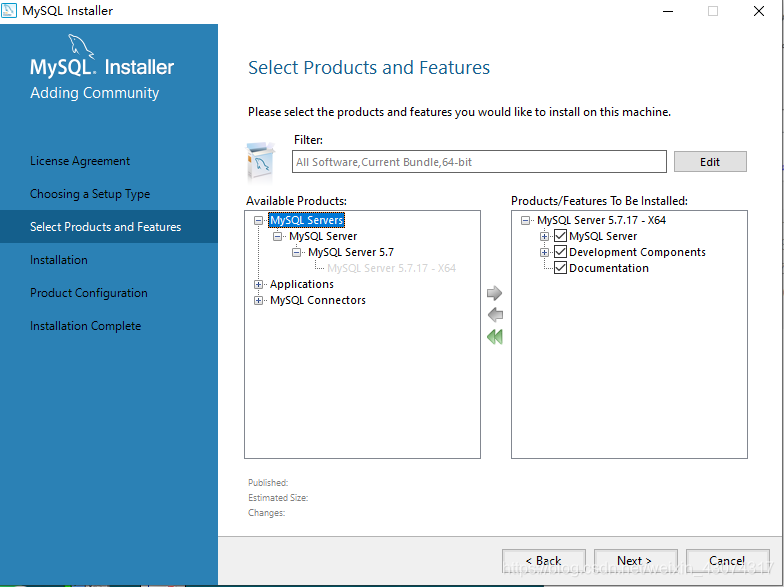
Task: Click the software box icon beside Filter
Action: click(260, 161)
